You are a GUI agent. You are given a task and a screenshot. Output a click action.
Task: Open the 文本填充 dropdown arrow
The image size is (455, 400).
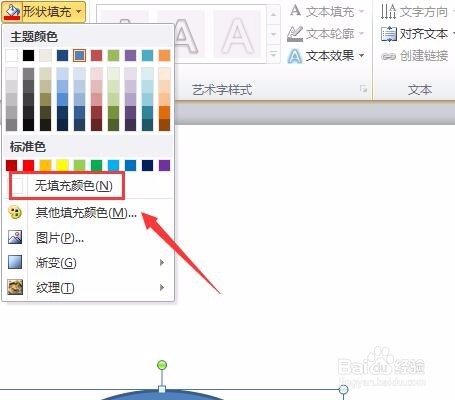[x=361, y=12]
